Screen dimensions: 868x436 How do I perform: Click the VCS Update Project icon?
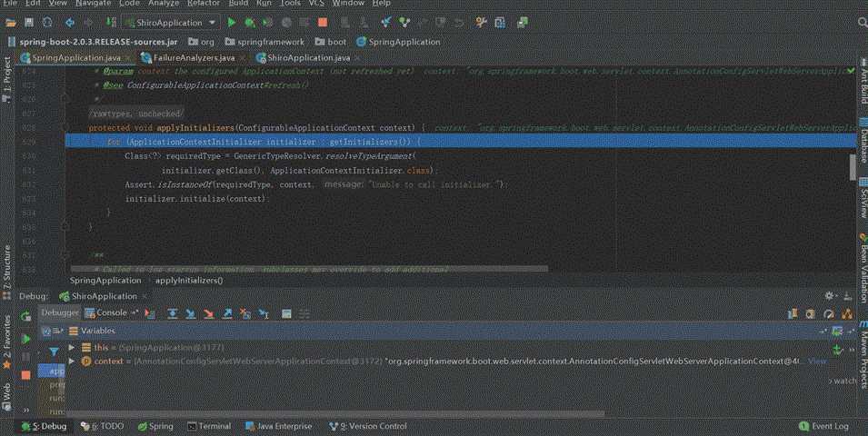tap(386, 23)
